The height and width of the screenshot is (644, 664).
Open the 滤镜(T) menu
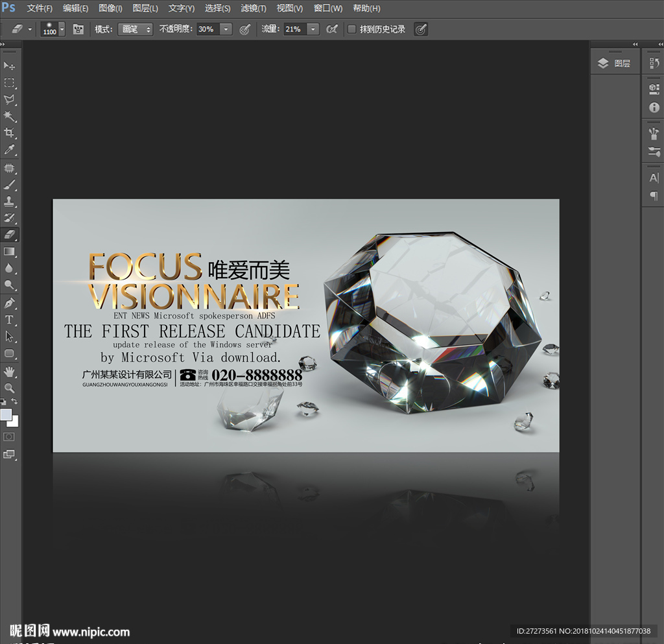(254, 8)
